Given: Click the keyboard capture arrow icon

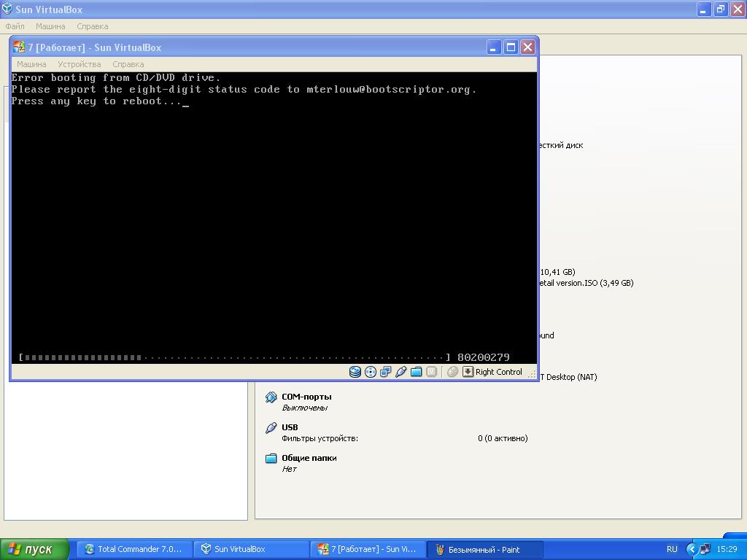Looking at the screenshot, I should coord(468,372).
